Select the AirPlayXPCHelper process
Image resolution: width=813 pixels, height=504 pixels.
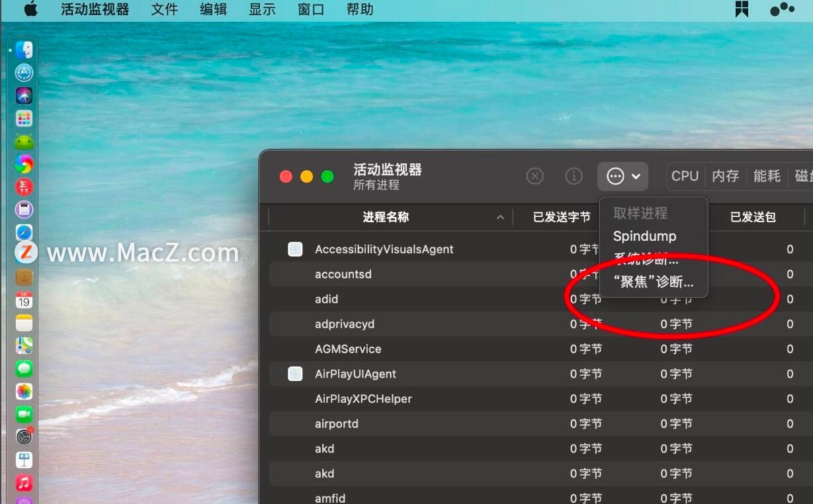[363, 399]
